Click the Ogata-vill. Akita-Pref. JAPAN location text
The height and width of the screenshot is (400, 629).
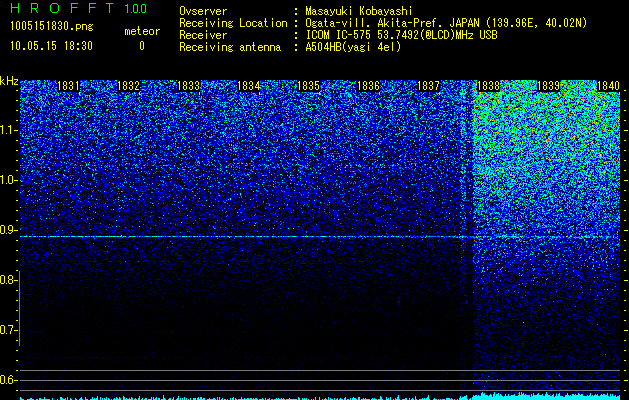pos(446,23)
